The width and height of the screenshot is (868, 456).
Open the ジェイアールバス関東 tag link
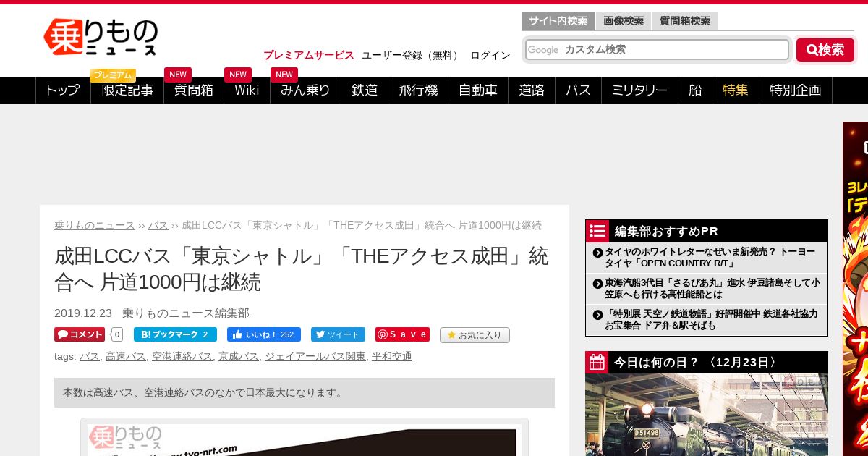point(315,356)
